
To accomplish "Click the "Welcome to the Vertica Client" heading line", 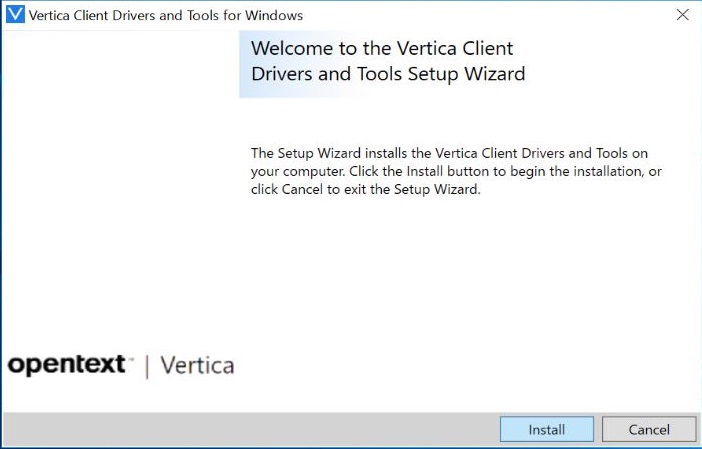I will click(x=381, y=48).
